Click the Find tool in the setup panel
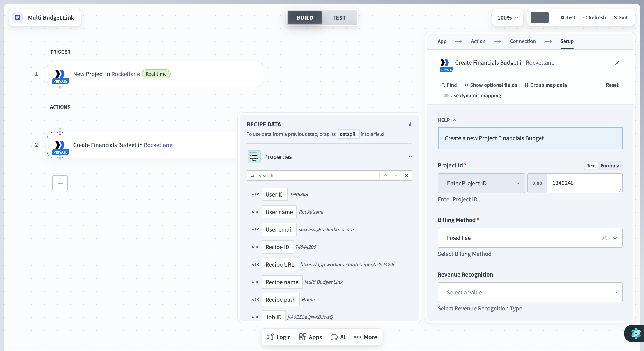Image resolution: width=644 pixels, height=351 pixels. pos(449,85)
